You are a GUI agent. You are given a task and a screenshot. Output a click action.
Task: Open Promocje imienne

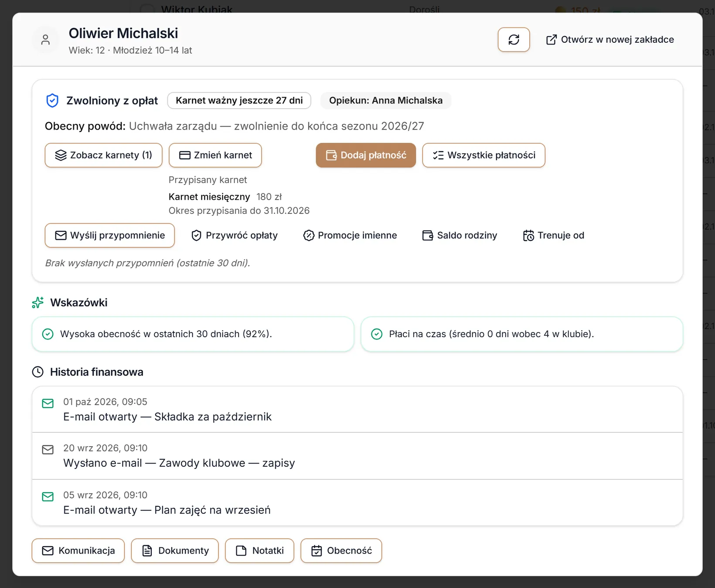[350, 236]
